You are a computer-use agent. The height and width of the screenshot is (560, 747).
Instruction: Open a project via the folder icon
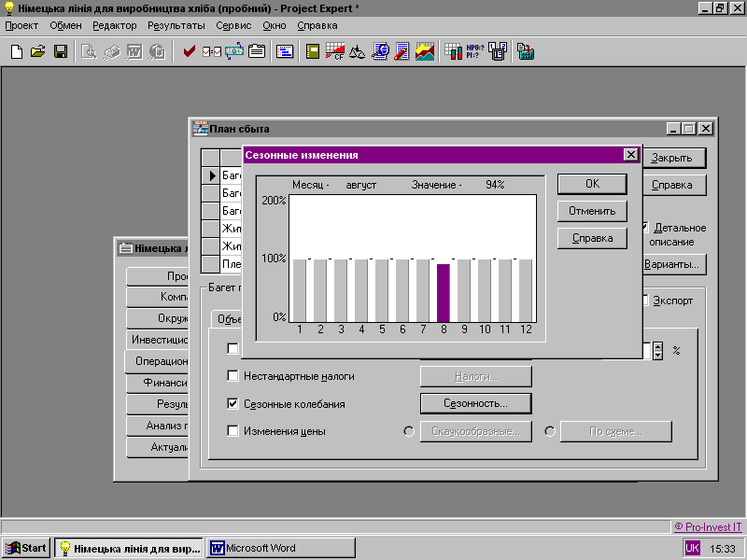(x=38, y=51)
